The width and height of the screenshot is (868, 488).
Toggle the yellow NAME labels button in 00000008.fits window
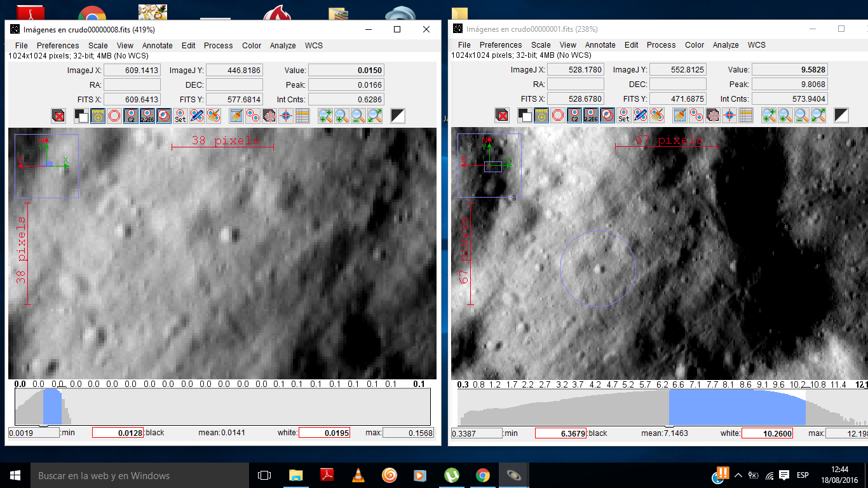[x=98, y=116]
